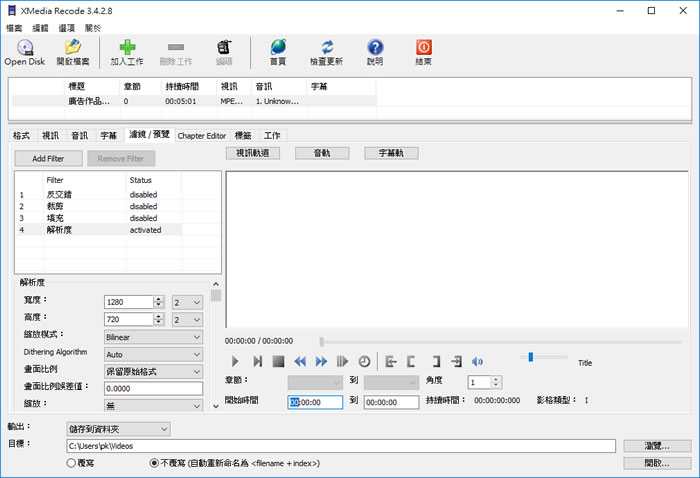Decrease height with stepper down arrow
This screenshot has width=700, height=478.
159,323
